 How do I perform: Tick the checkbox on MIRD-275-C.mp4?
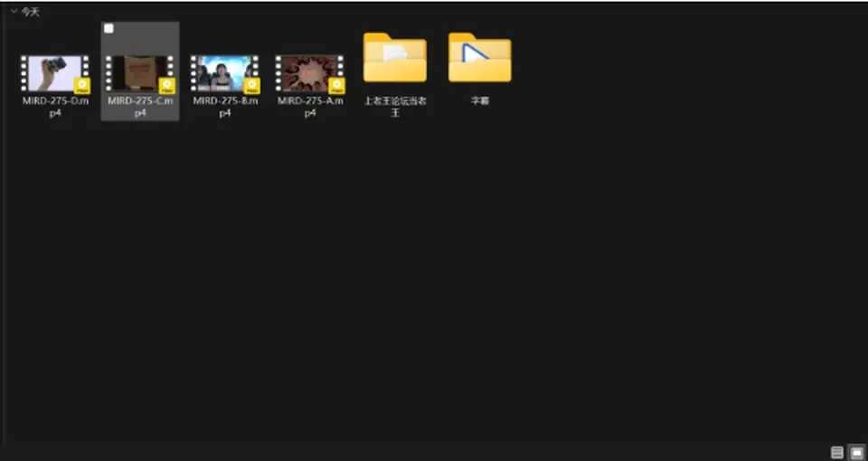point(109,29)
